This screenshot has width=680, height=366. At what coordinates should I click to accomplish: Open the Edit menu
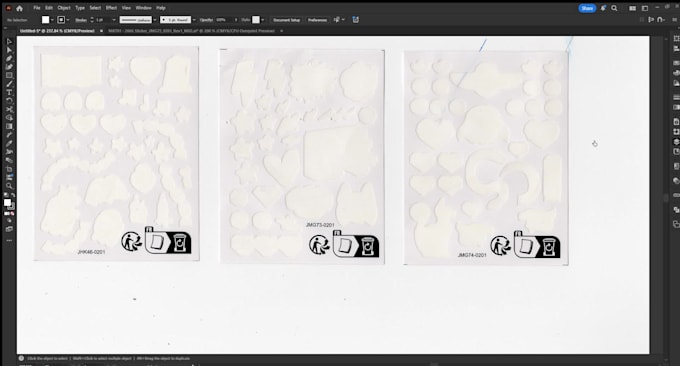click(x=49, y=8)
